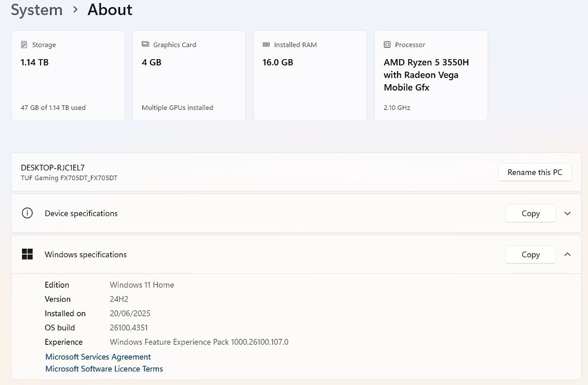
Task: Select '47 GB of 1.14 TB used' text
Action: (x=53, y=107)
